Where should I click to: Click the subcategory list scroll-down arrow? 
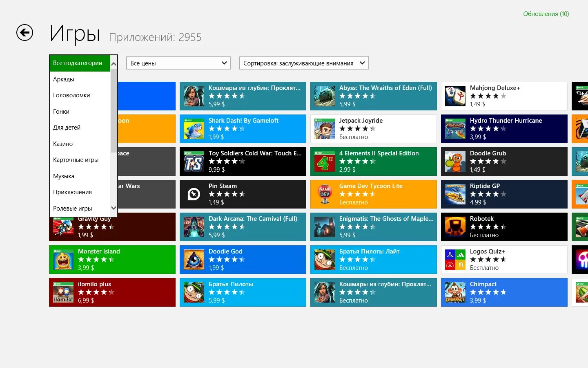point(114,208)
